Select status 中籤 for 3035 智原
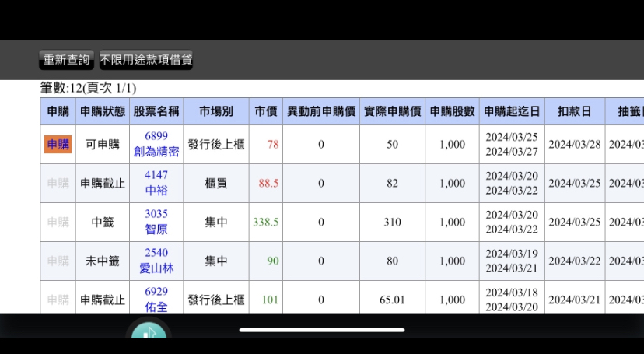 click(x=102, y=223)
